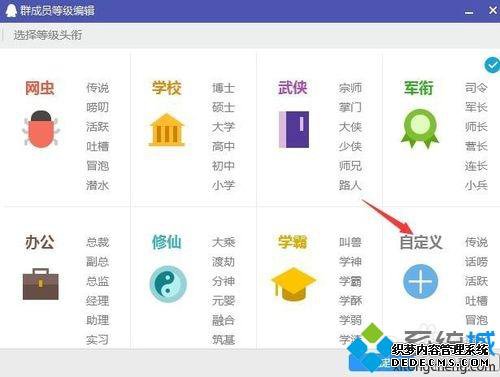Click 大侠 level in 武侠 list
Screen dimensions: 500x377
(x=350, y=127)
